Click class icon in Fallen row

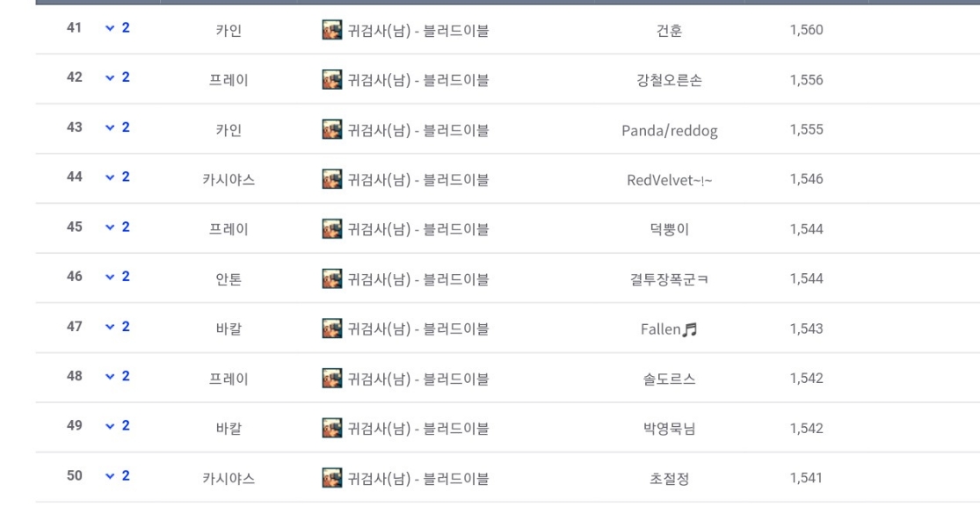click(332, 329)
